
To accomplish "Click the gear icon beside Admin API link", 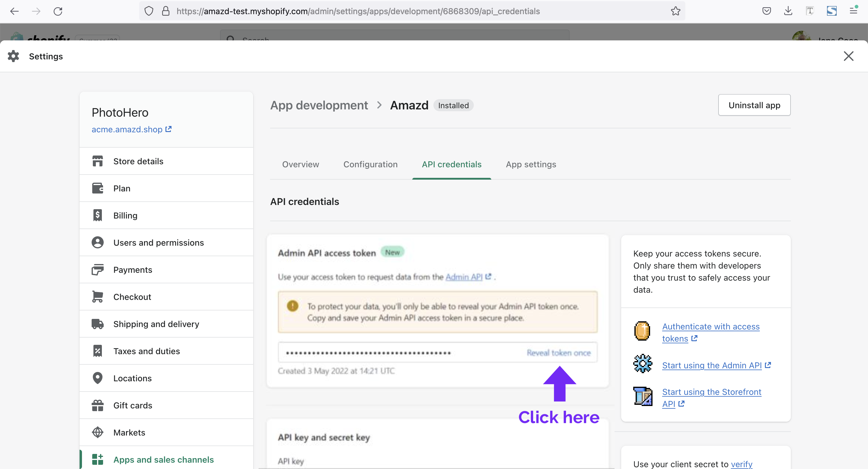I will [x=643, y=364].
